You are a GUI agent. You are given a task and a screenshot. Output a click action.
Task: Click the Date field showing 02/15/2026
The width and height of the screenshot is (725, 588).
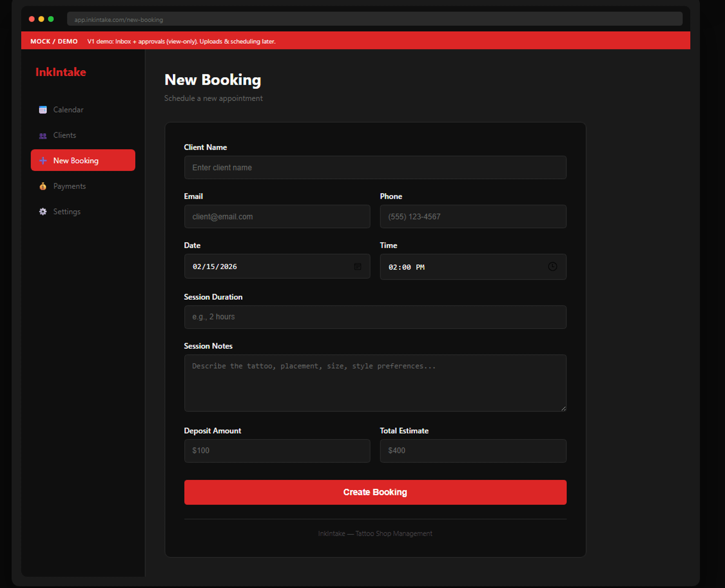(277, 266)
